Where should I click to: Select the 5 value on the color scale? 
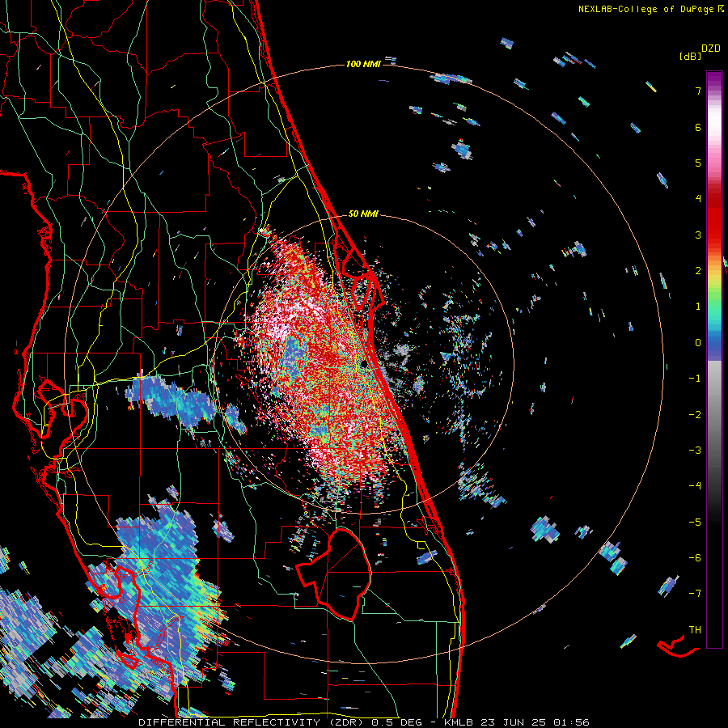[x=698, y=163]
